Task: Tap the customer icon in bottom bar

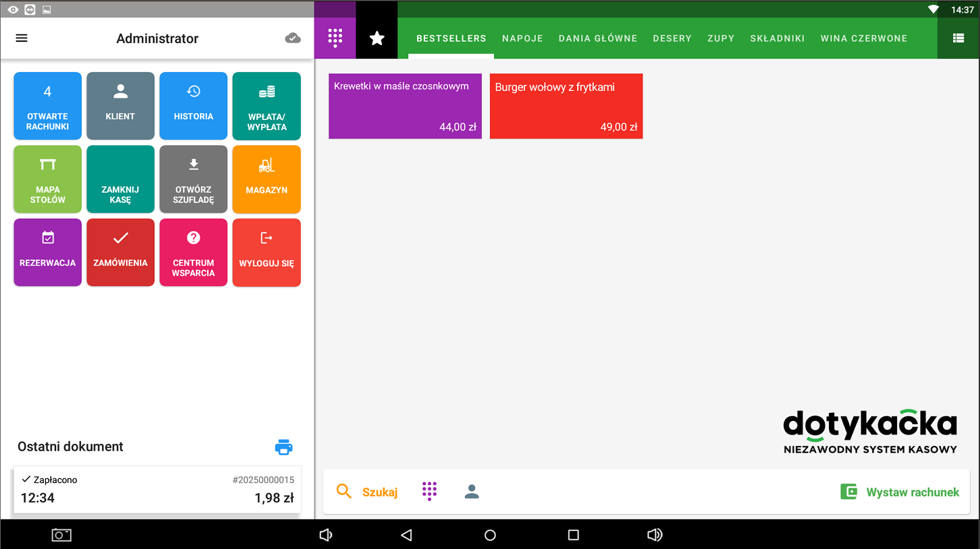Action: pyautogui.click(x=472, y=492)
